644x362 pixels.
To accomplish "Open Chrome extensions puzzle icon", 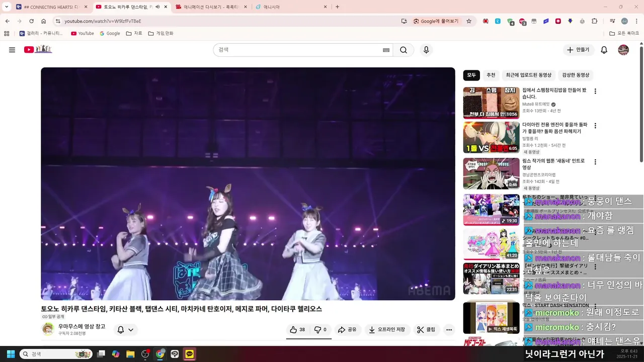I will [595, 21].
